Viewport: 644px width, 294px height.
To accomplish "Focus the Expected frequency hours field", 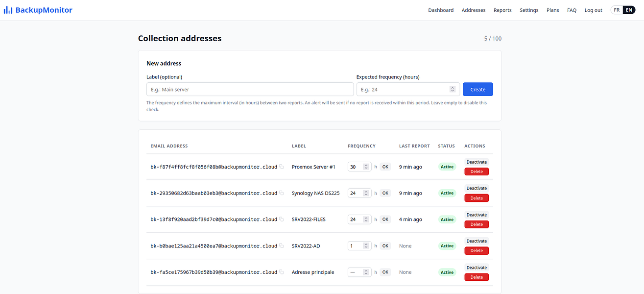I will click(x=408, y=89).
